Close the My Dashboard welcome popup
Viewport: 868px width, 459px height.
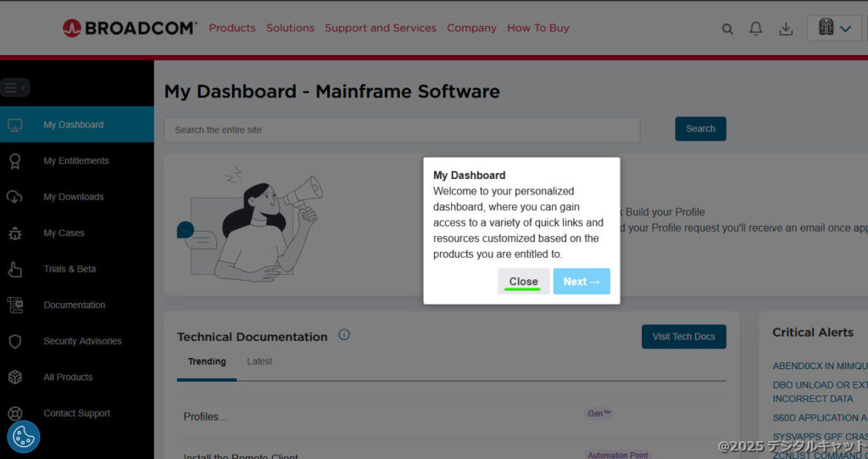pyautogui.click(x=523, y=282)
